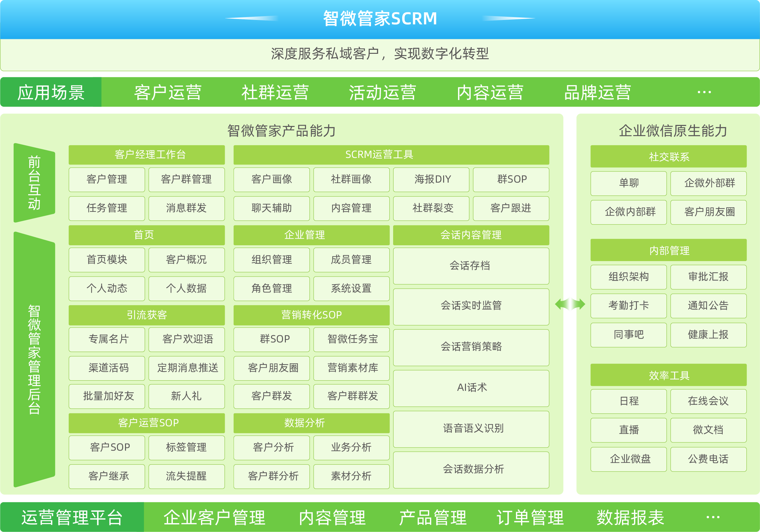Click the 应用场景 label
The image size is (760, 532).
51,92
